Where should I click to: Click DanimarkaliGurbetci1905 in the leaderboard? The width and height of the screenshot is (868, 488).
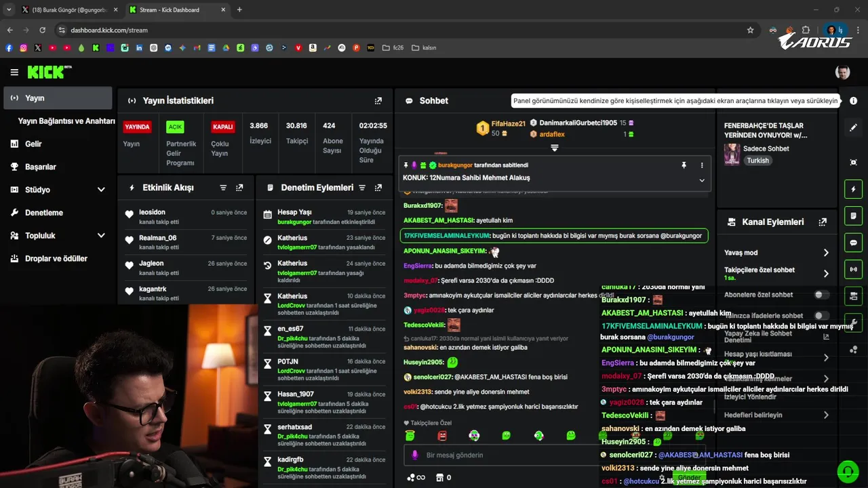[578, 123]
